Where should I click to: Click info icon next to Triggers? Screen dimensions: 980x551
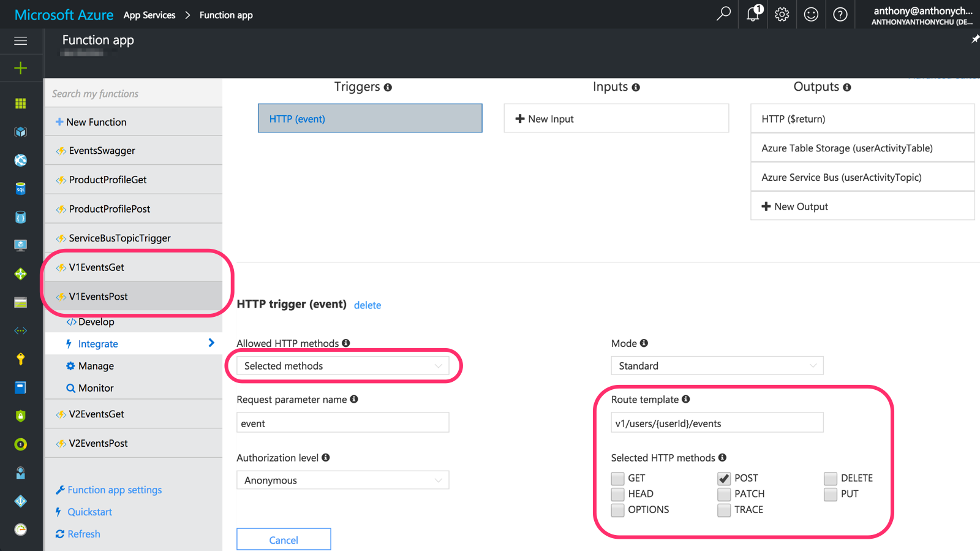point(388,88)
